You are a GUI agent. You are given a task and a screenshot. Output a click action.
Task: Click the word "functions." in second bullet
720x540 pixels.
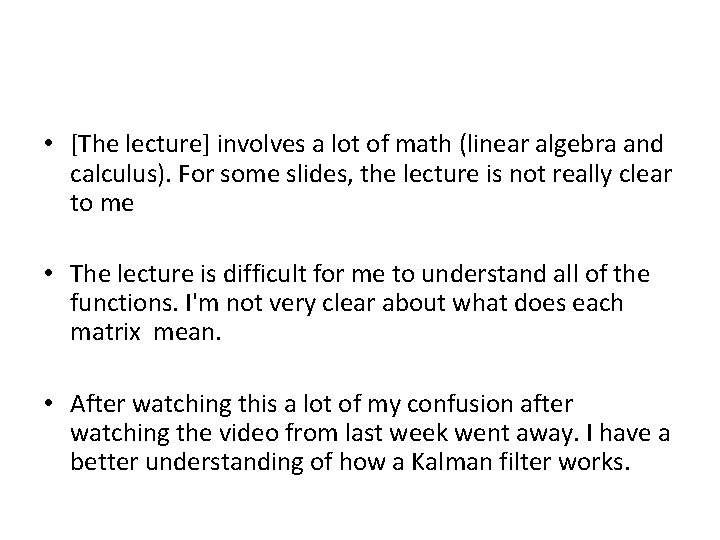pyautogui.click(x=124, y=303)
